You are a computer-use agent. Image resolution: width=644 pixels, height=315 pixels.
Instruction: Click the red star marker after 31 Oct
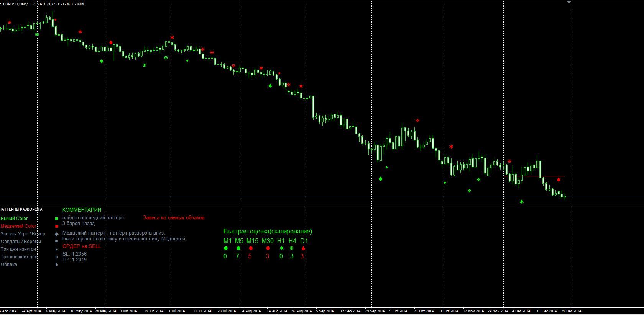451,147
